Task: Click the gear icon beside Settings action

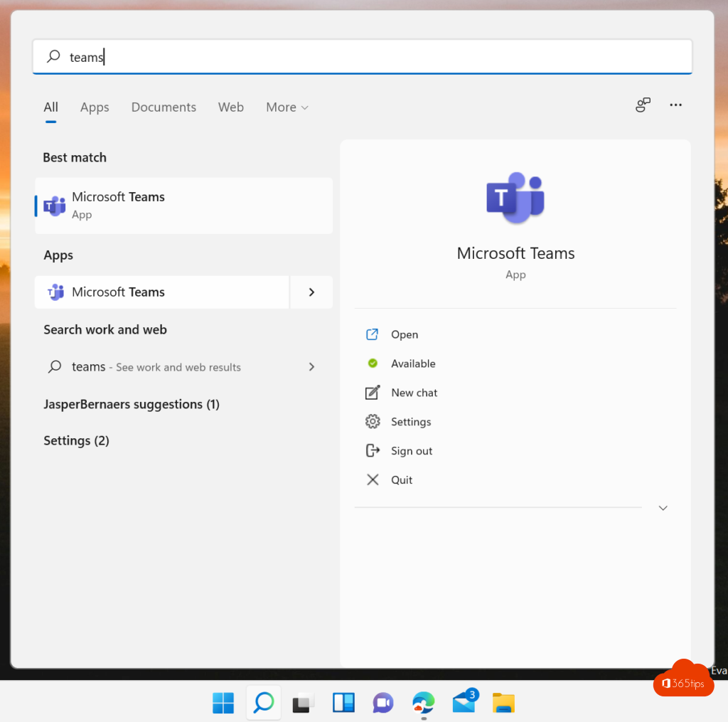Action: [x=373, y=421]
